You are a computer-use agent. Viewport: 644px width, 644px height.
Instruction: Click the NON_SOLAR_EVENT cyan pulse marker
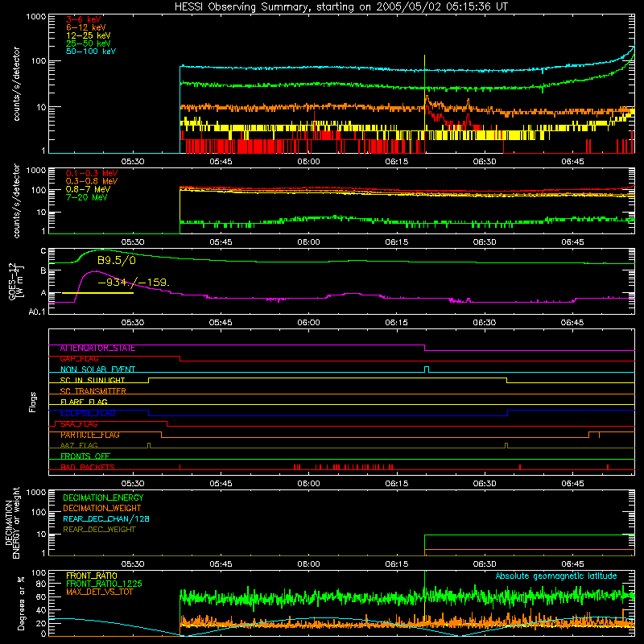point(427,369)
